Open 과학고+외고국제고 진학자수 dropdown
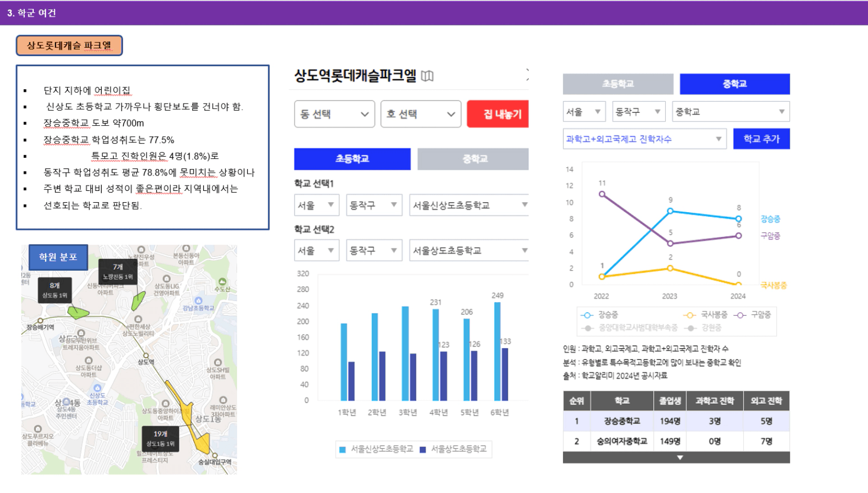This screenshot has width=868, height=493. 644,139
